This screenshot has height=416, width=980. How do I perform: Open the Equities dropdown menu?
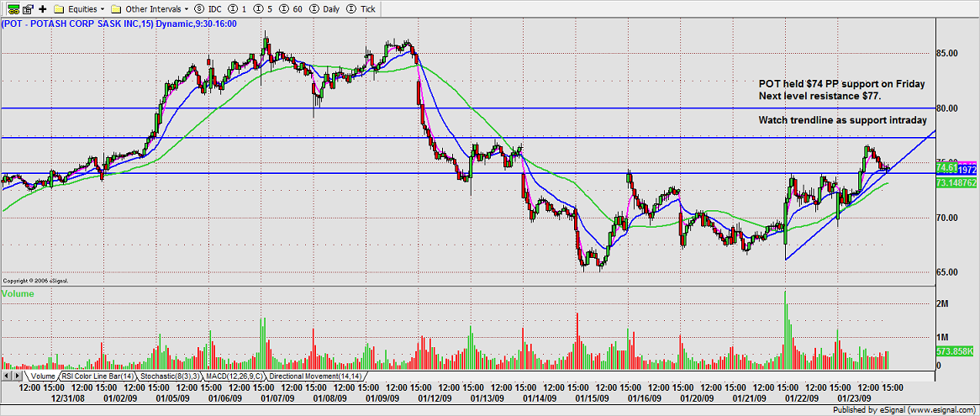80,8
